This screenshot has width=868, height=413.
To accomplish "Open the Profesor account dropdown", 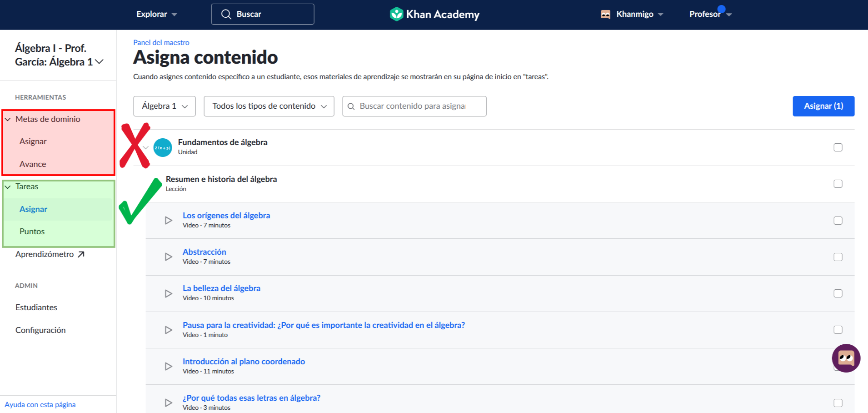I will [710, 14].
